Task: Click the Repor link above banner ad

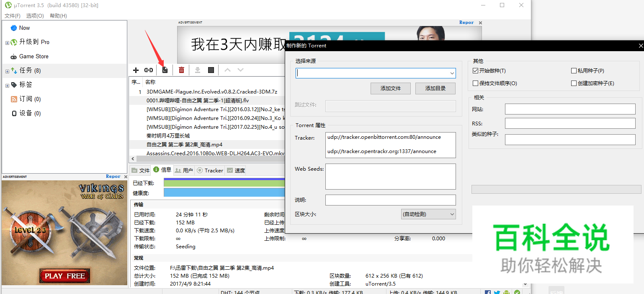Action: (466, 23)
